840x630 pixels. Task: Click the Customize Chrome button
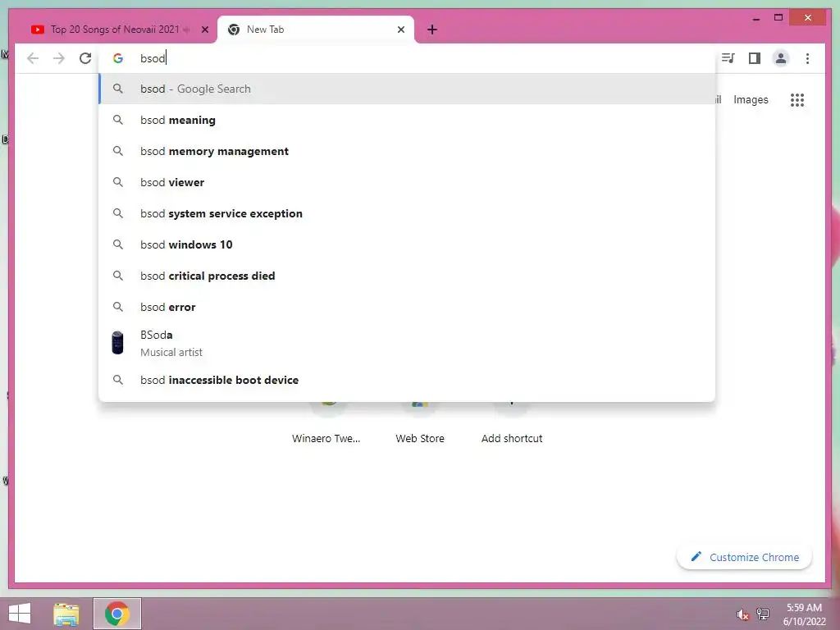point(745,557)
